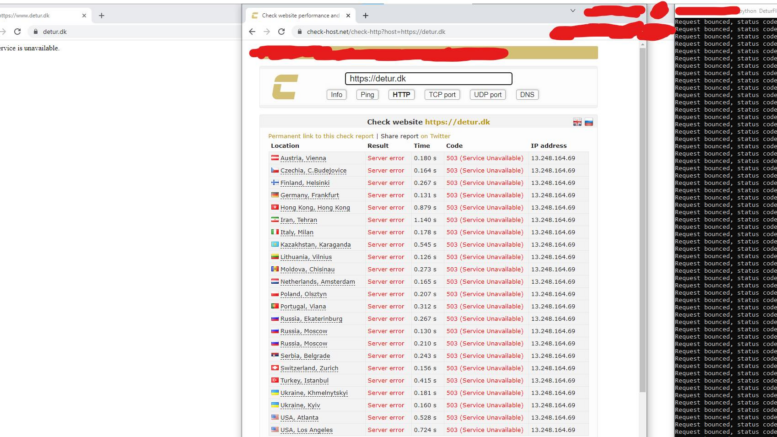Share report on Twitter link

(x=435, y=135)
